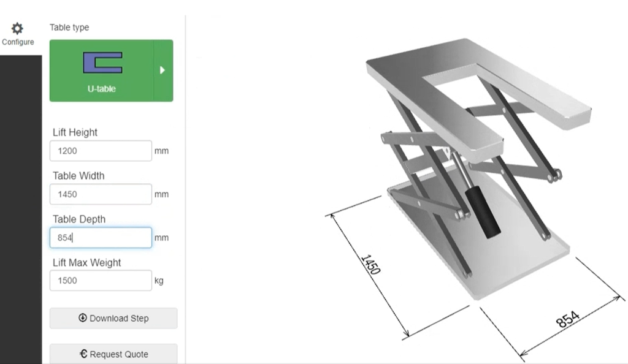Click the euro icon in Request Quote
628x364 pixels.
(x=83, y=354)
